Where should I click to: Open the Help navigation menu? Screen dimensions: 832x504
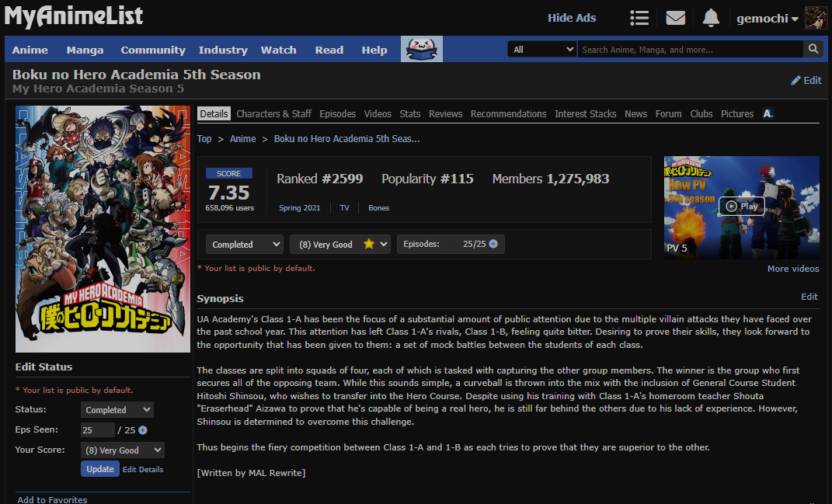point(374,50)
